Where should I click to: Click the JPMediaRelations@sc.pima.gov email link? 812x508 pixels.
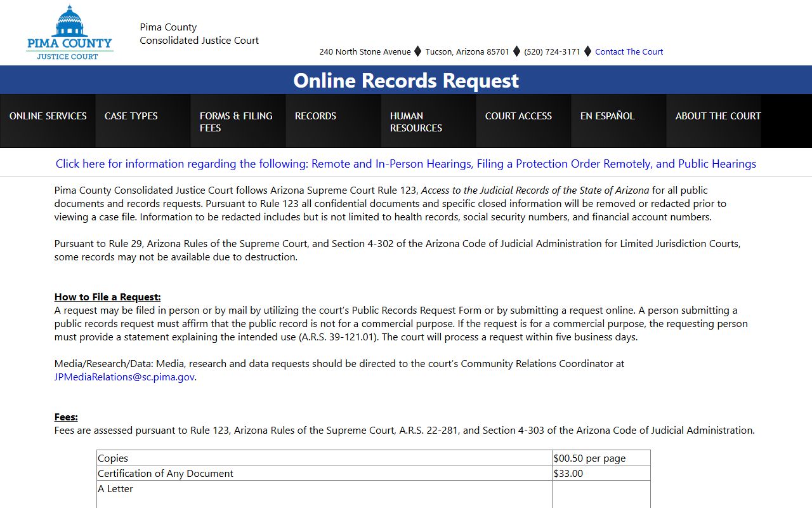click(124, 377)
